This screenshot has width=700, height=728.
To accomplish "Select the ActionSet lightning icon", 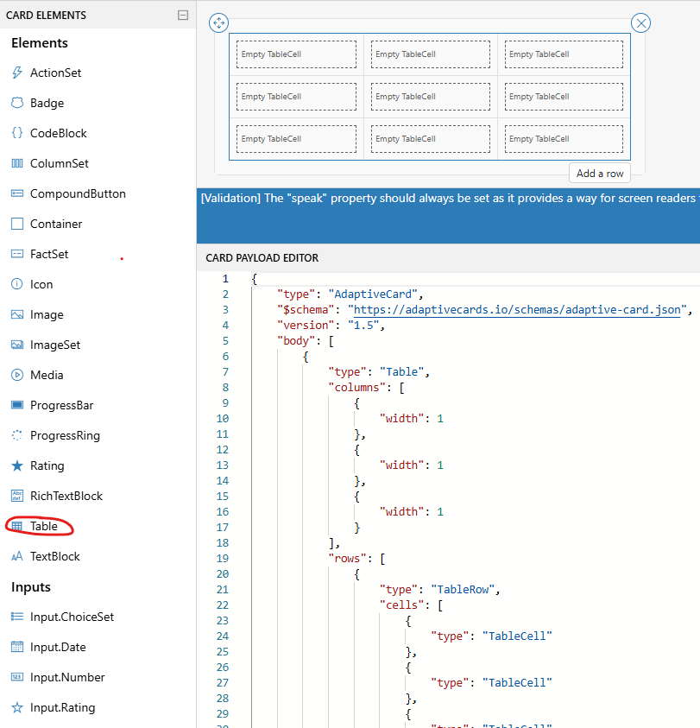I will tap(17, 73).
